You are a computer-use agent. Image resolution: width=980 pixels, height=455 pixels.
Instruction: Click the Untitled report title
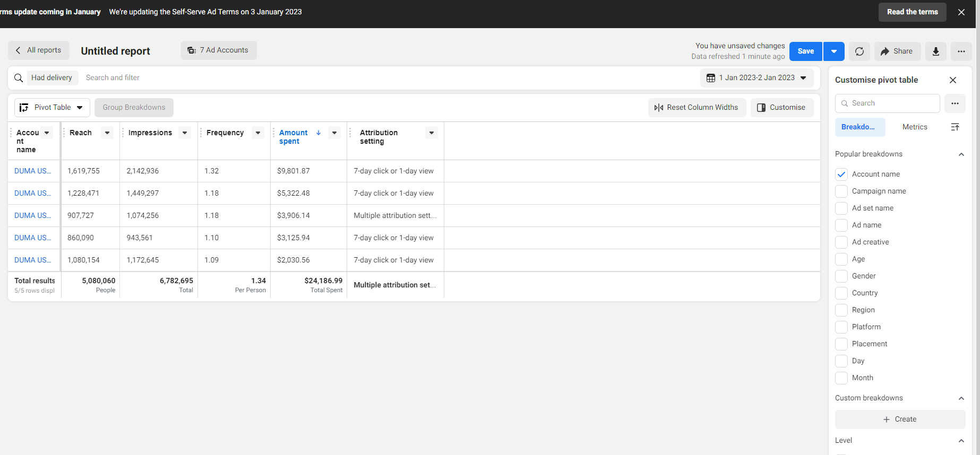[116, 51]
